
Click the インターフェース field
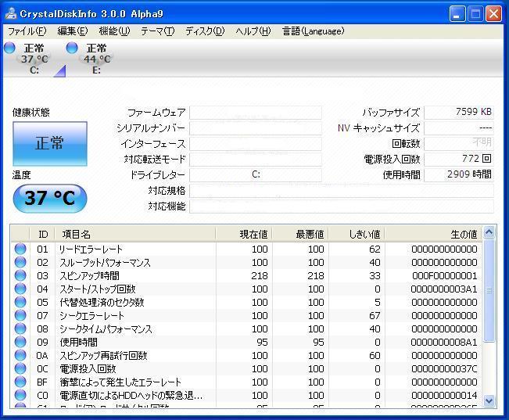(x=256, y=144)
